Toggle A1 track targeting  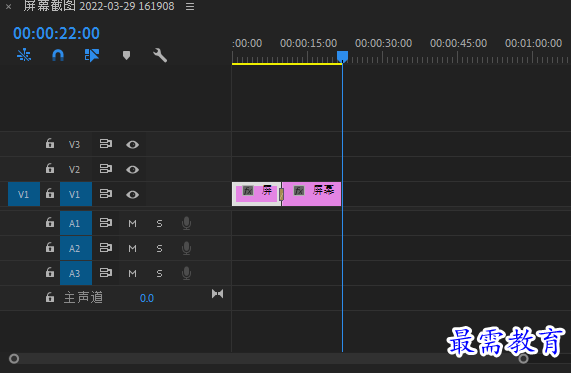pyautogui.click(x=76, y=223)
